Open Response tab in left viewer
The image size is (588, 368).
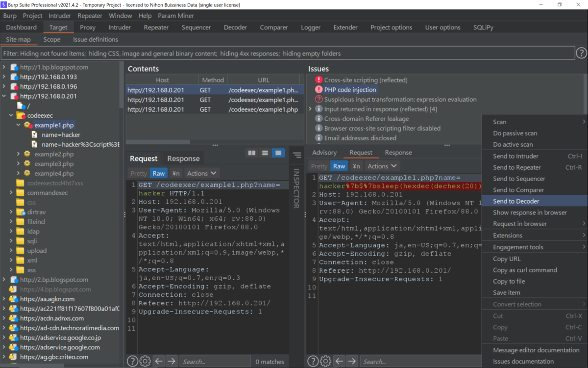(183, 158)
